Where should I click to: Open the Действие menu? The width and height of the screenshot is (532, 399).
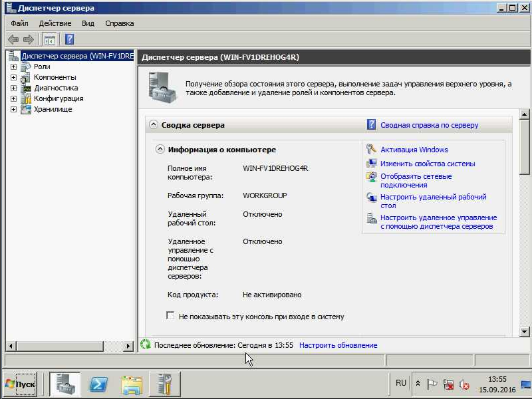(x=55, y=23)
